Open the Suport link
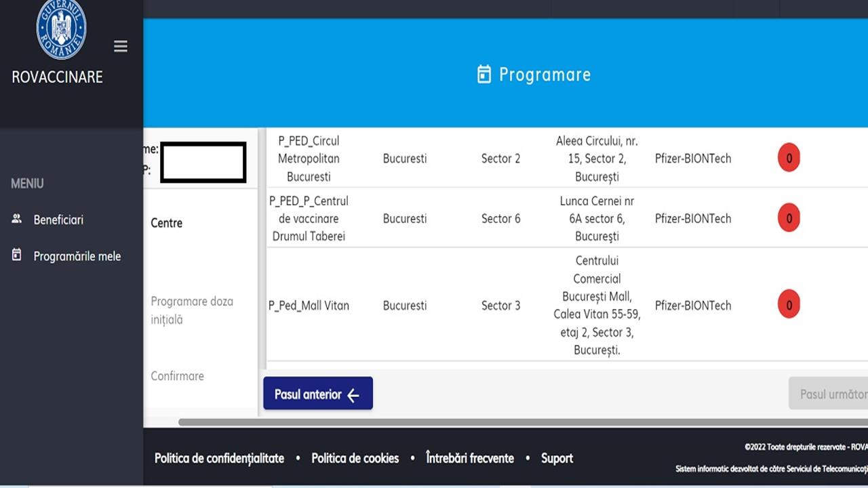The height and width of the screenshot is (488, 868). pyautogui.click(x=557, y=458)
